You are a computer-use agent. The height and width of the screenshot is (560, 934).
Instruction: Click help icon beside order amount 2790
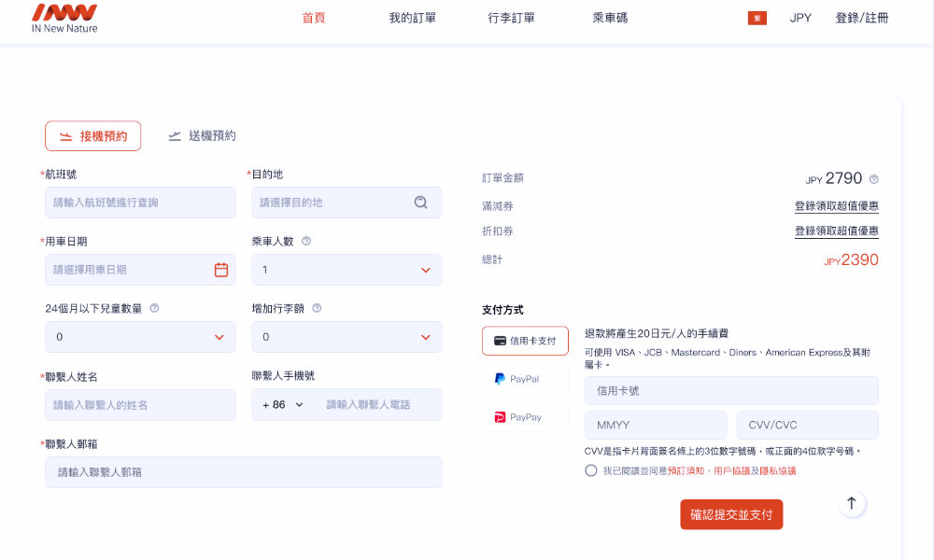coord(874,179)
